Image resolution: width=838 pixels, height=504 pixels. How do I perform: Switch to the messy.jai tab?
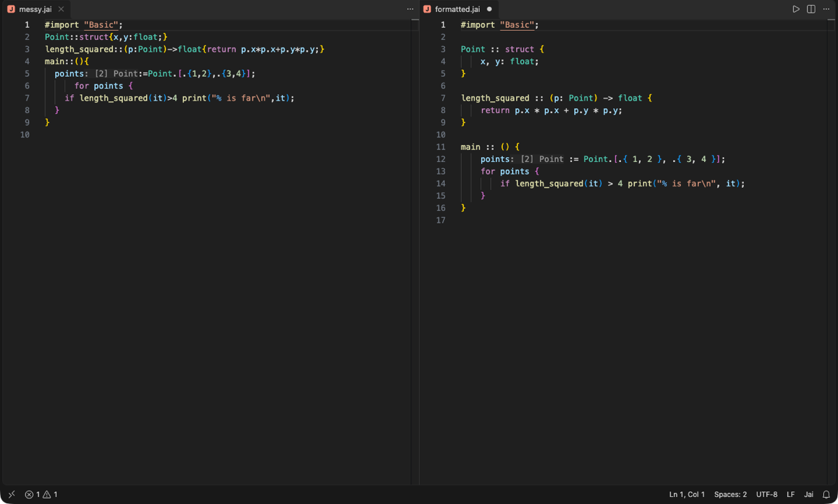point(35,9)
